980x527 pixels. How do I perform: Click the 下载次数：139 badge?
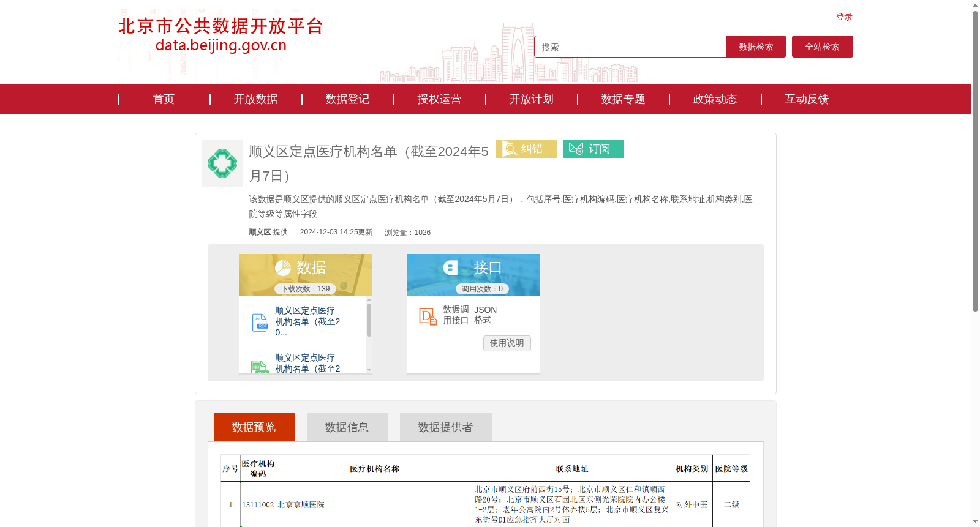(305, 289)
